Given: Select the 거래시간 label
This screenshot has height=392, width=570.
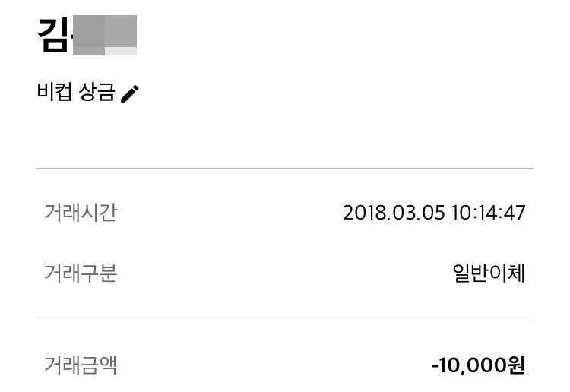Looking at the screenshot, I should [81, 212].
